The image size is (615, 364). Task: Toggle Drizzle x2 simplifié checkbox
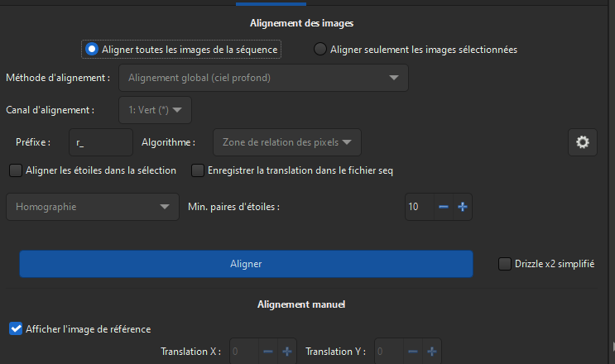[505, 264]
